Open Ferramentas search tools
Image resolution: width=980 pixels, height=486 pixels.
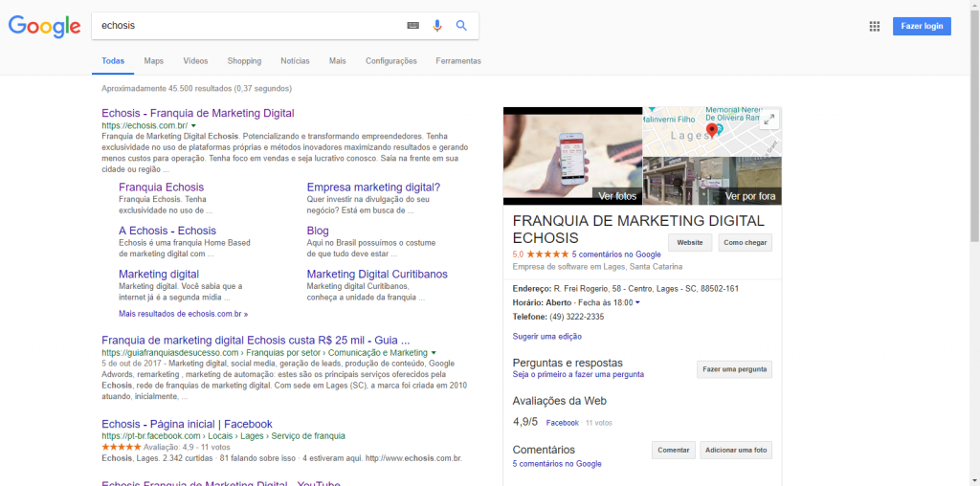coord(458,61)
